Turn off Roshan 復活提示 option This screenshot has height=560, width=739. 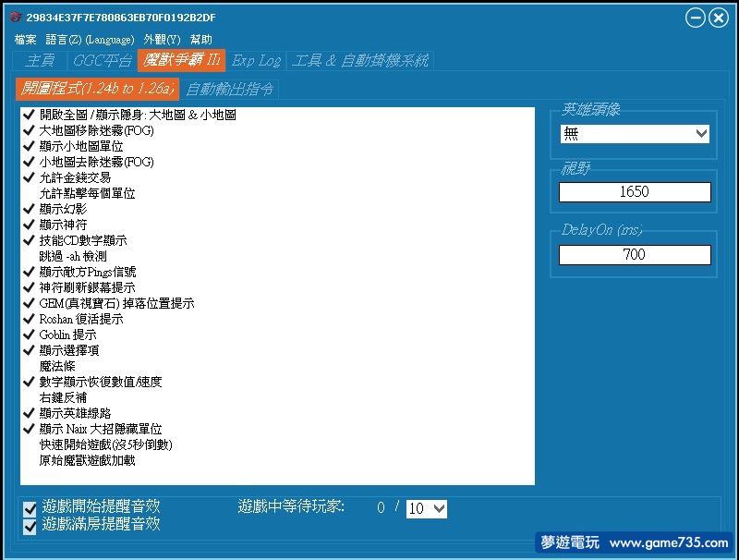30,319
